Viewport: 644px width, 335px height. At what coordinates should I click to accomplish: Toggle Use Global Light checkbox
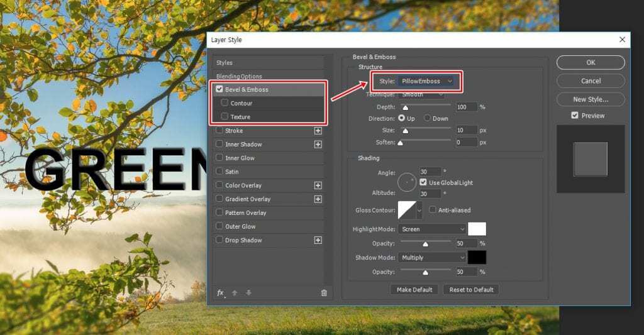(x=423, y=182)
